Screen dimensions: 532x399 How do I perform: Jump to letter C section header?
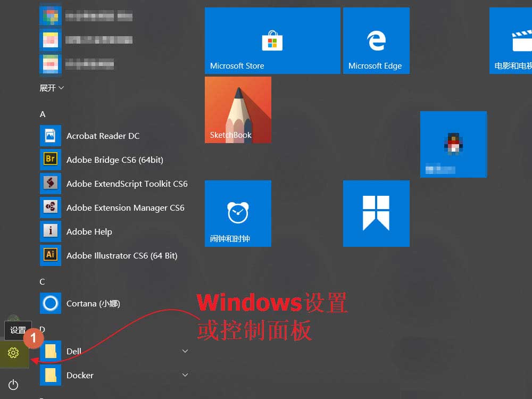[x=42, y=281]
